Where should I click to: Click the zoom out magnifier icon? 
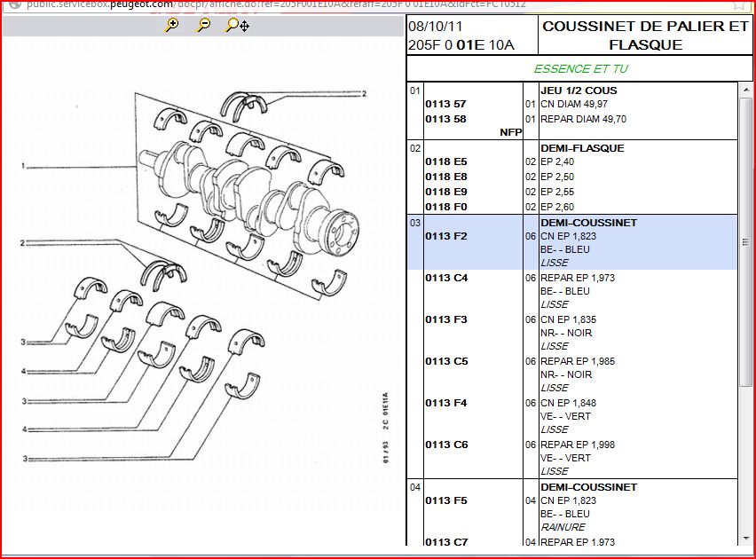(x=203, y=26)
